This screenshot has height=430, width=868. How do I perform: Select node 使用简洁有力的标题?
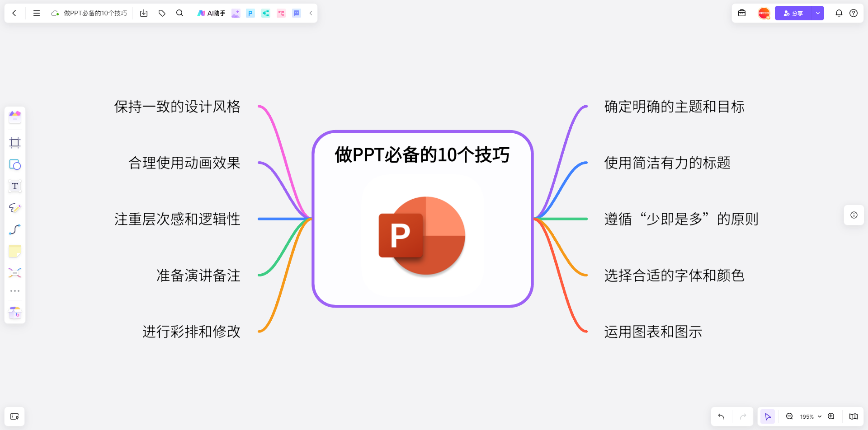pyautogui.click(x=667, y=163)
